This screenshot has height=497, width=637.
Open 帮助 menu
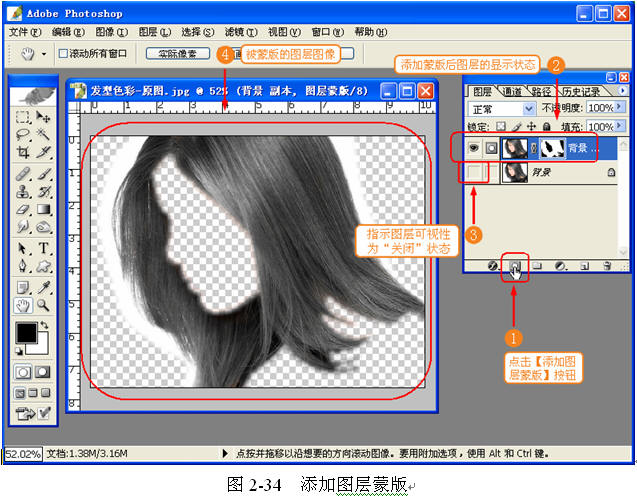coord(370,32)
